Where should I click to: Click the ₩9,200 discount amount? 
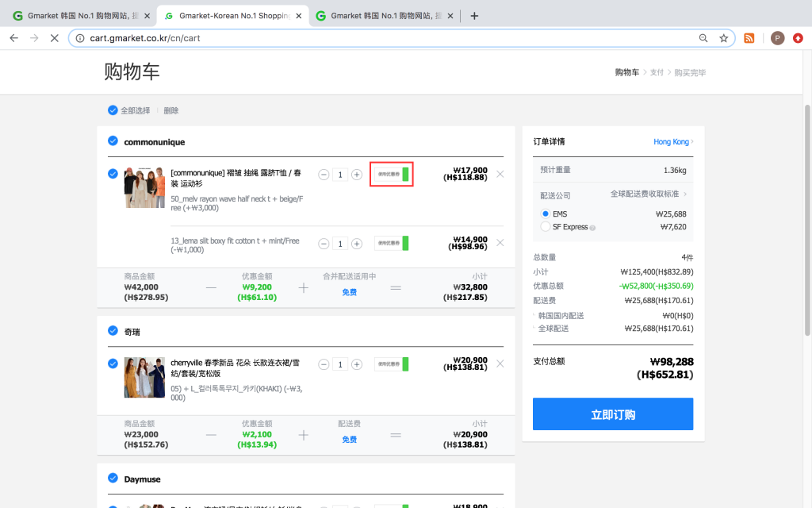(x=257, y=287)
